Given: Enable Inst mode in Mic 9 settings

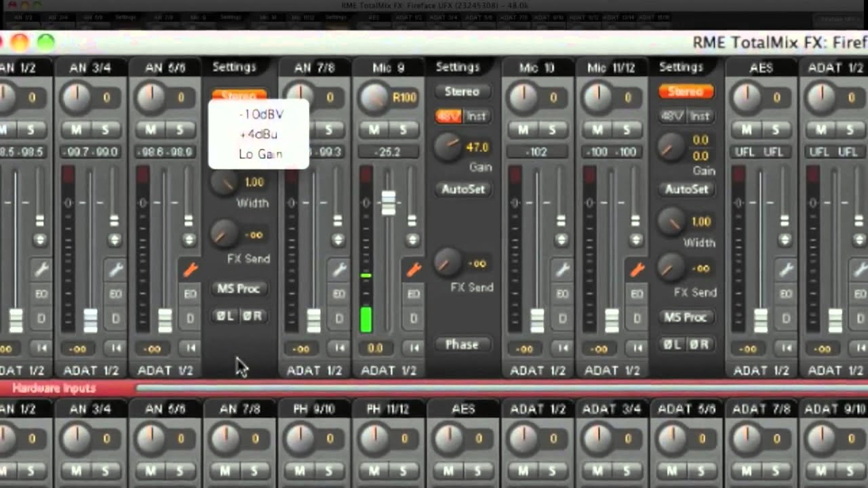Looking at the screenshot, I should point(476,117).
